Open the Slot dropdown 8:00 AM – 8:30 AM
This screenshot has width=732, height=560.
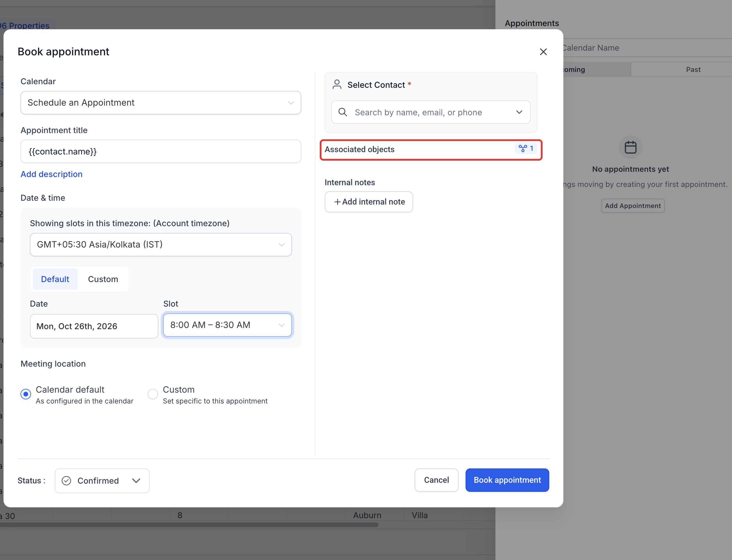click(228, 325)
